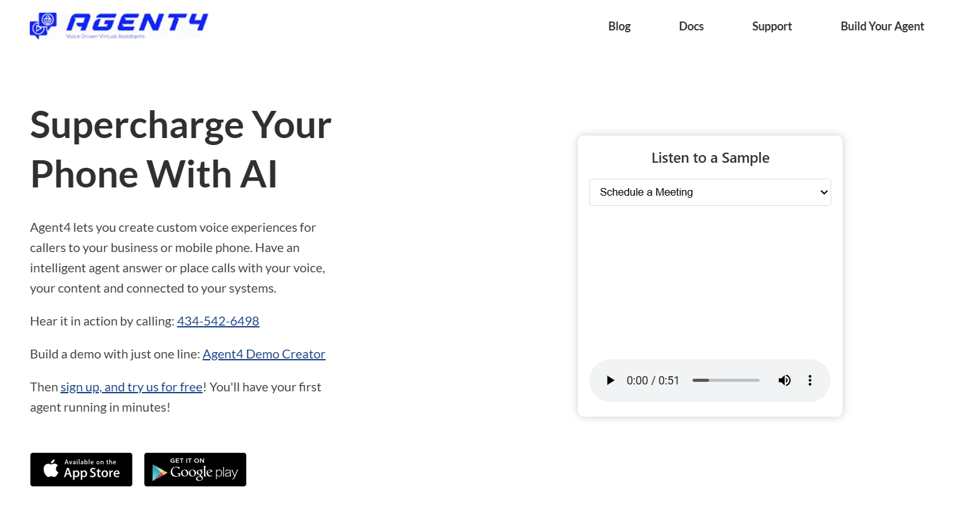The image size is (980, 506).
Task: Click the Supercharge Your Phone With AI headline
Action: click(180, 149)
